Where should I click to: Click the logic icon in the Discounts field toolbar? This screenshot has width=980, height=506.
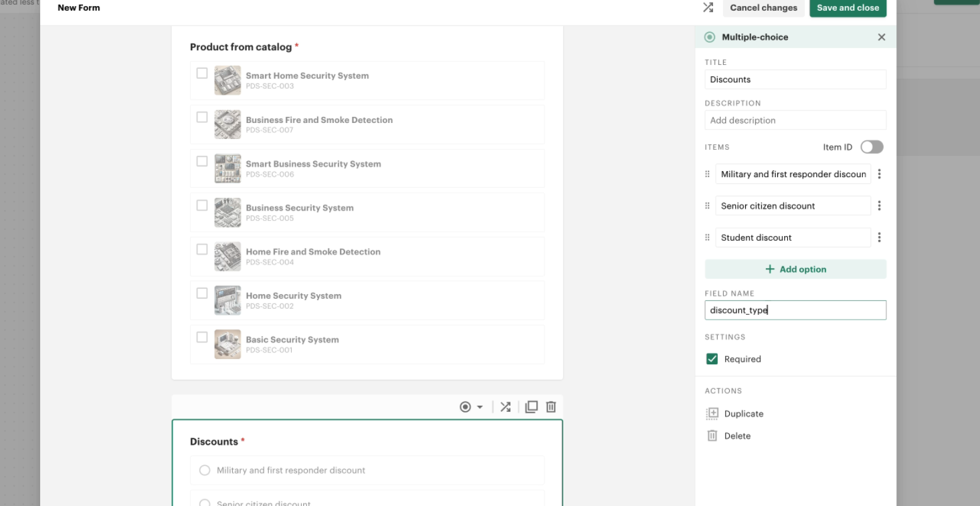point(505,407)
